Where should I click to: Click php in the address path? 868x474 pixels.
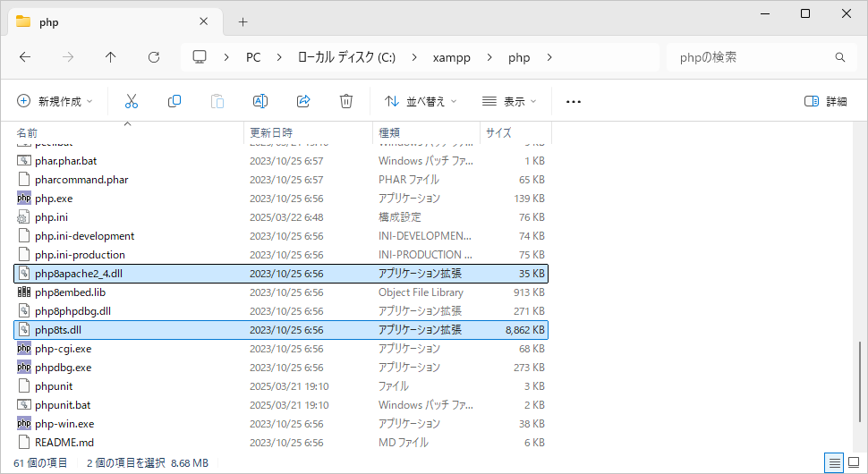pyautogui.click(x=519, y=57)
